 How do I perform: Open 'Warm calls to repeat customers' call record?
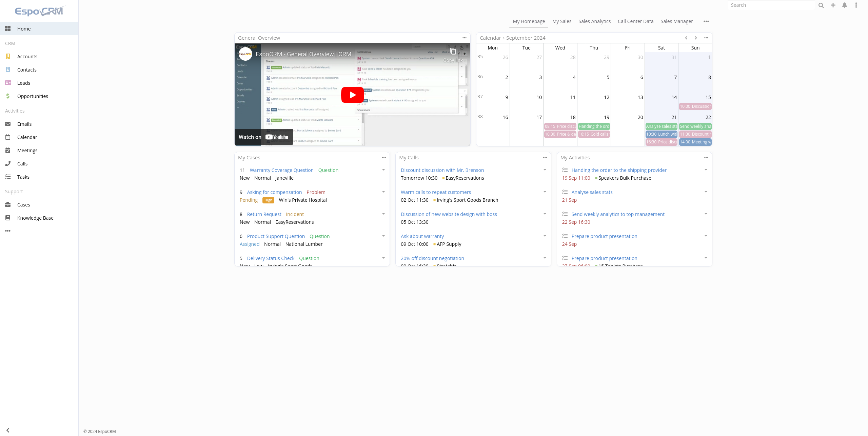[x=436, y=192]
